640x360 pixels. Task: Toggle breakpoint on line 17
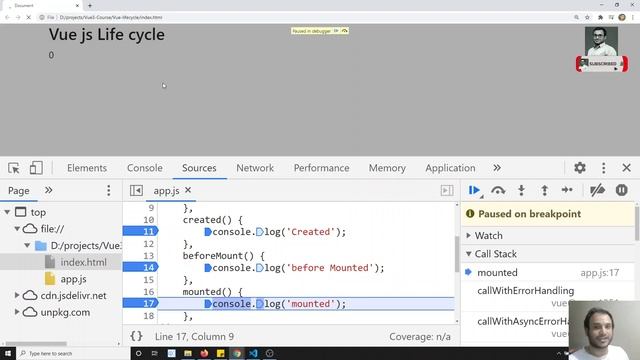pos(140,304)
